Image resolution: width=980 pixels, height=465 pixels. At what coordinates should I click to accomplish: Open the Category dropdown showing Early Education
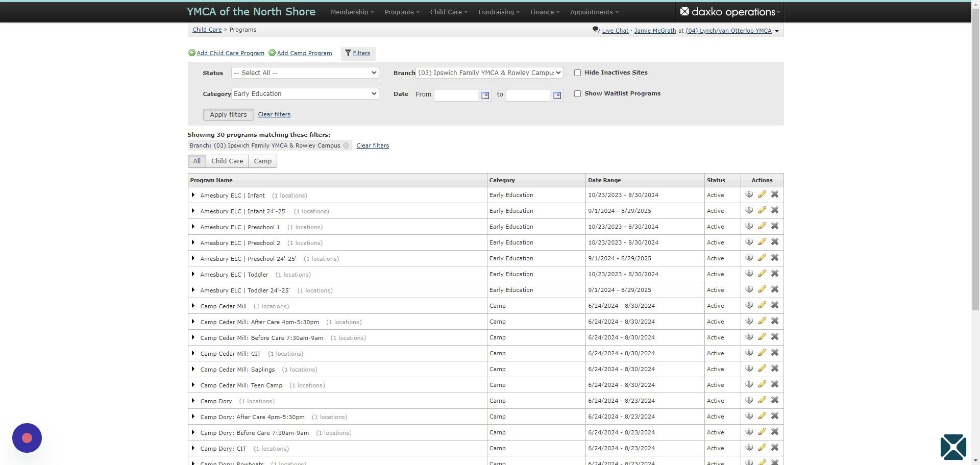point(305,94)
